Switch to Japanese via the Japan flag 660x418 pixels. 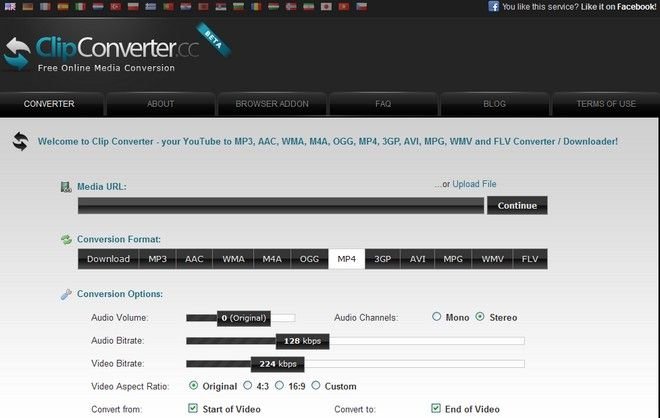326,6
